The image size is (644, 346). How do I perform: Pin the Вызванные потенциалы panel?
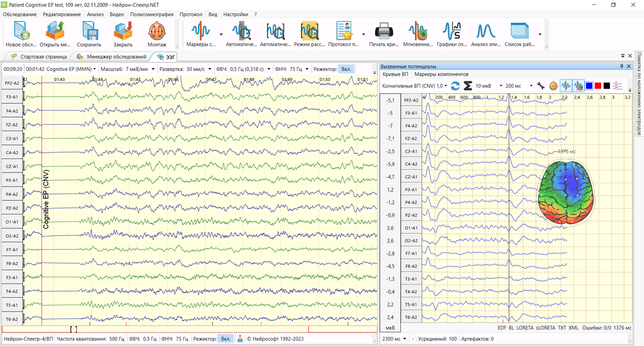pyautogui.click(x=621, y=66)
